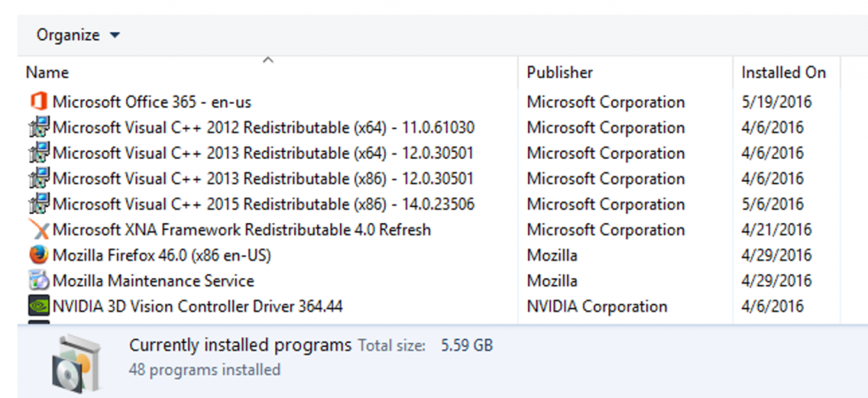
Task: Click Mozilla publisher cell for Firefox row
Action: pos(552,255)
